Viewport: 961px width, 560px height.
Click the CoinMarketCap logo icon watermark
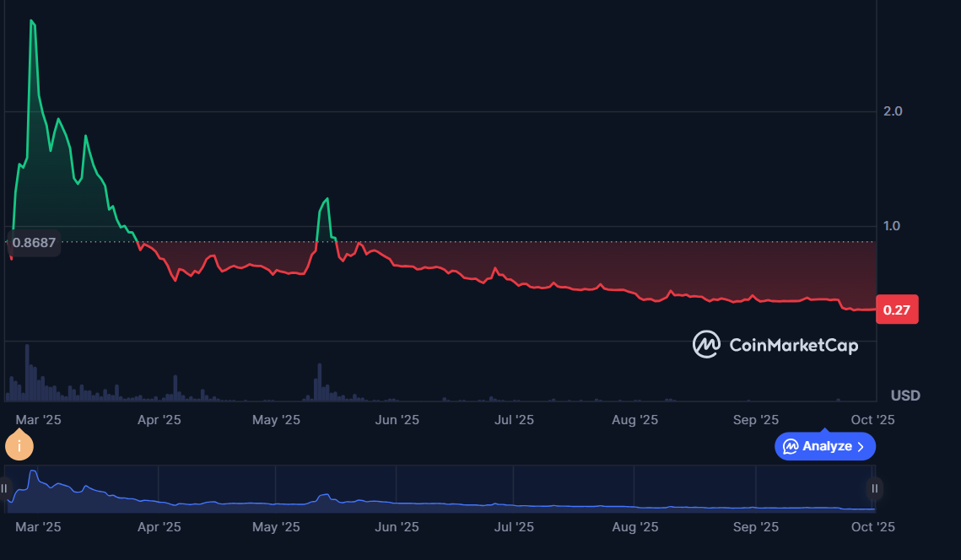[705, 344]
